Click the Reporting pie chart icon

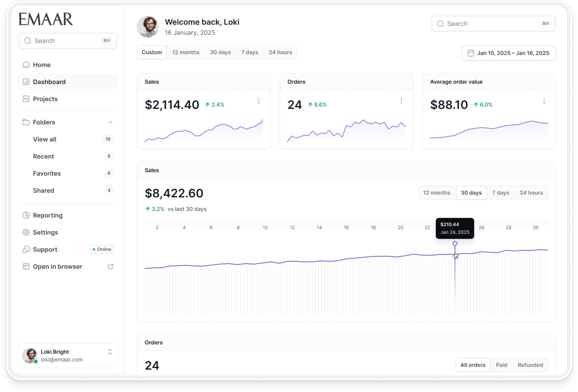(26, 215)
